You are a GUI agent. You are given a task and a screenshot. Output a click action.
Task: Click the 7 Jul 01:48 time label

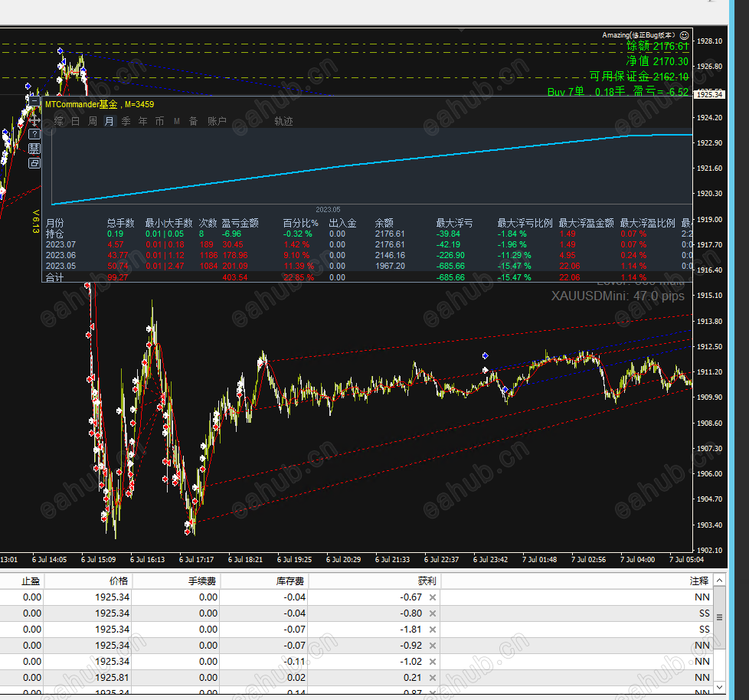click(539, 560)
